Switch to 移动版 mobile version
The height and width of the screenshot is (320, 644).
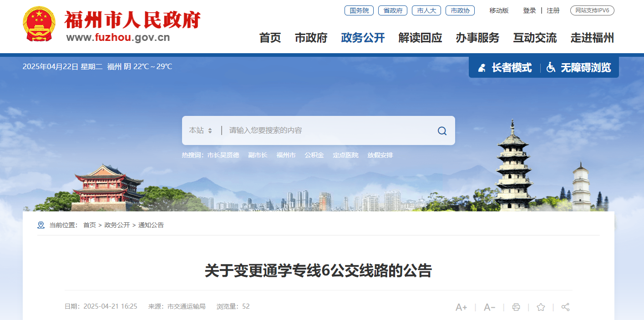click(x=499, y=10)
